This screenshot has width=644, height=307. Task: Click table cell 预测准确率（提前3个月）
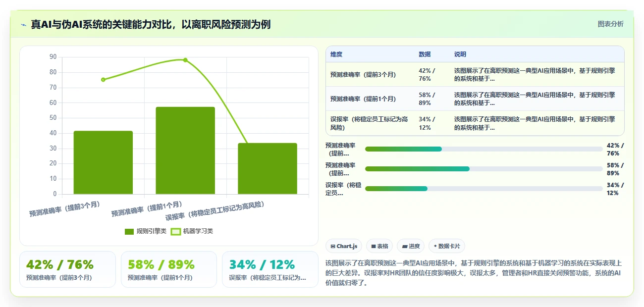pyautogui.click(x=370, y=75)
